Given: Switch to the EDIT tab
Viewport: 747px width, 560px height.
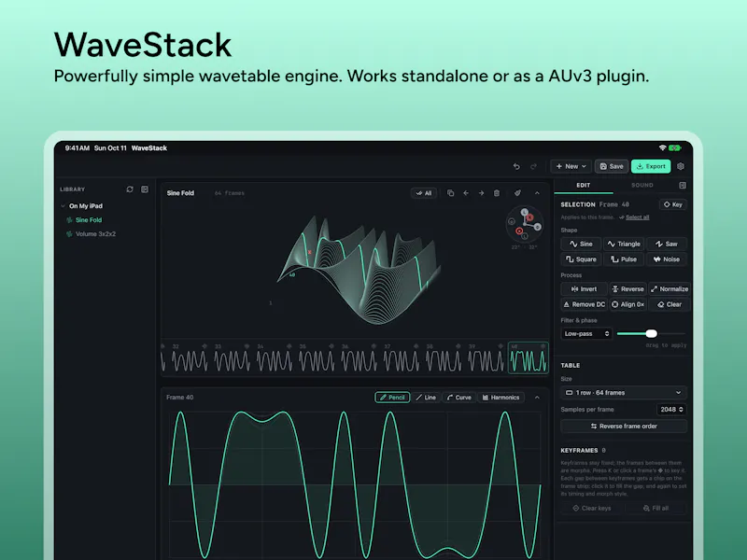Looking at the screenshot, I should pos(583,185).
